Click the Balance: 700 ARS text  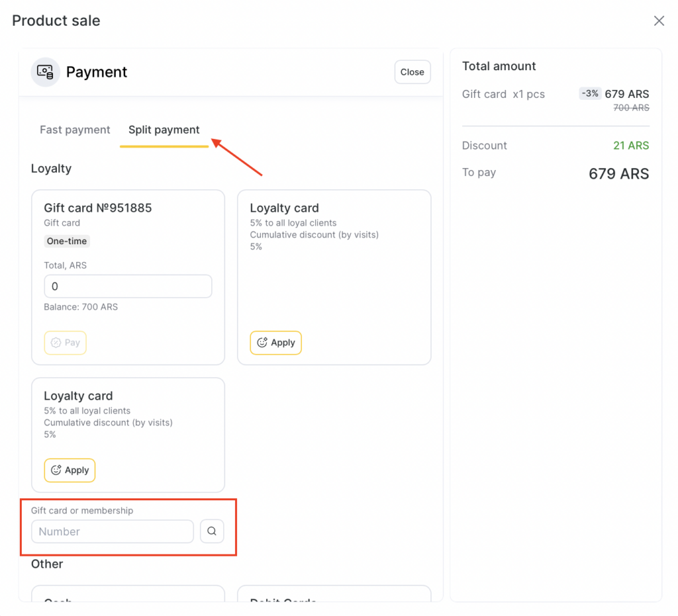tap(81, 307)
